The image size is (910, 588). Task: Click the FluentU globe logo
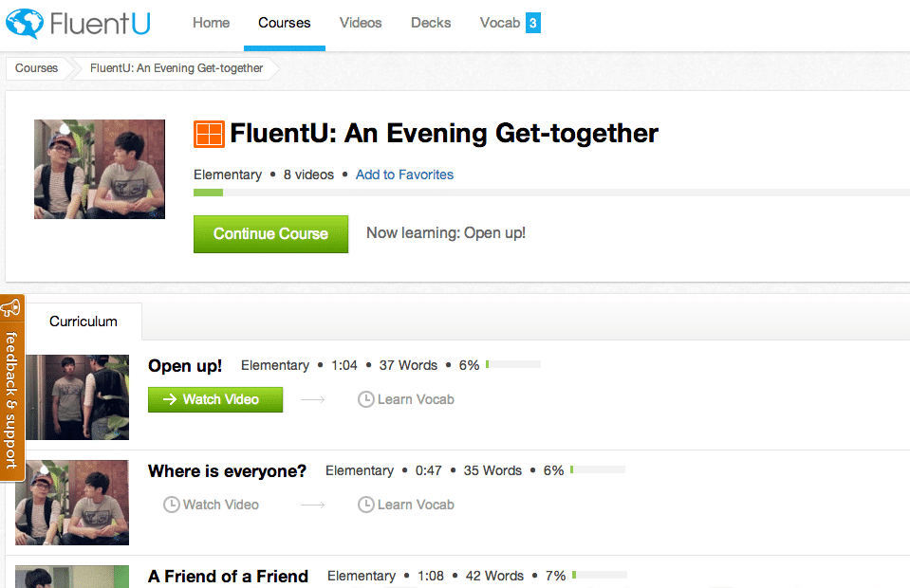click(25, 23)
